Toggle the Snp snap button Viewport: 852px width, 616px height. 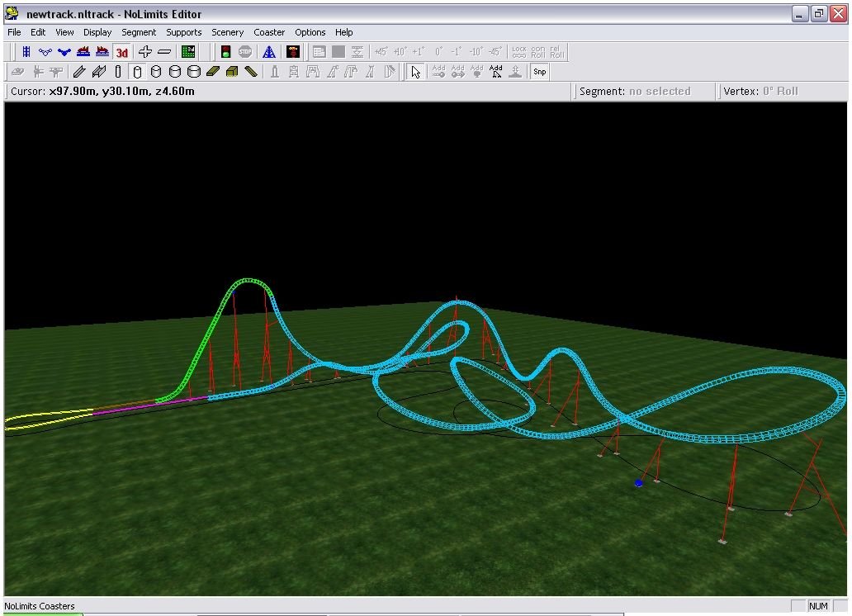540,72
